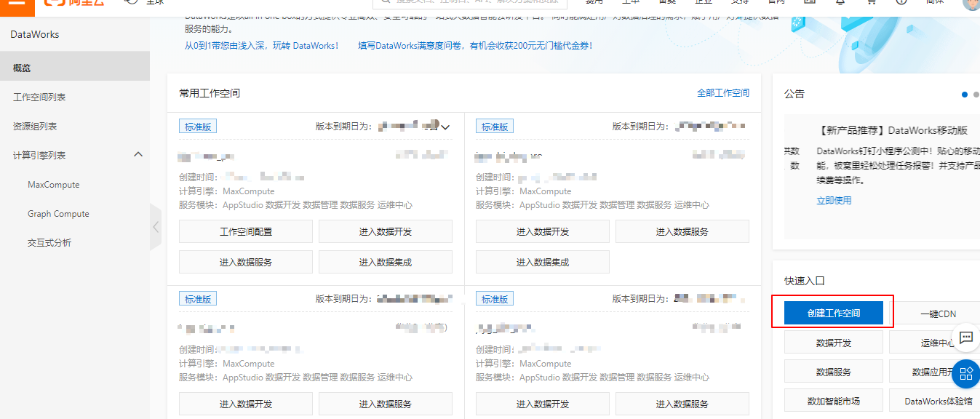980x419 pixels.
Task: Open the floating chat message icon
Action: [966, 337]
